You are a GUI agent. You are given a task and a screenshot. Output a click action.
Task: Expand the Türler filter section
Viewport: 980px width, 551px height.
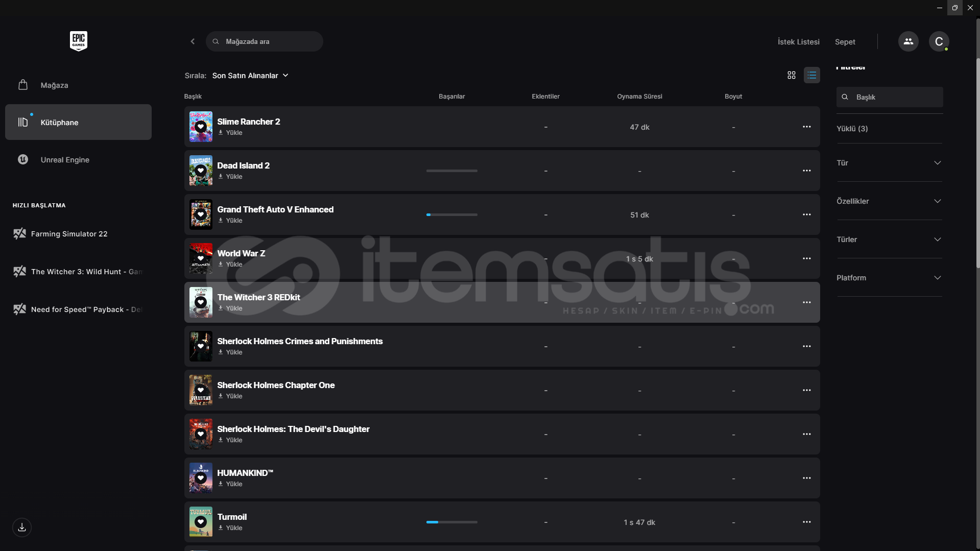[x=889, y=239]
